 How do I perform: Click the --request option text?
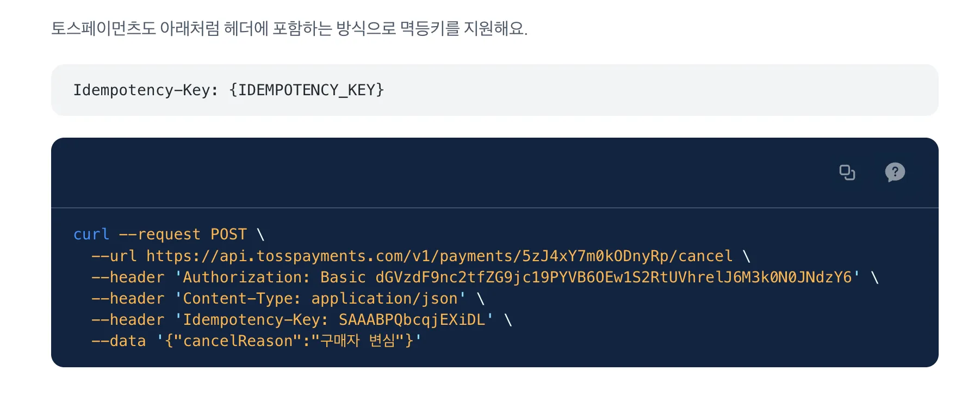pyautogui.click(x=160, y=234)
